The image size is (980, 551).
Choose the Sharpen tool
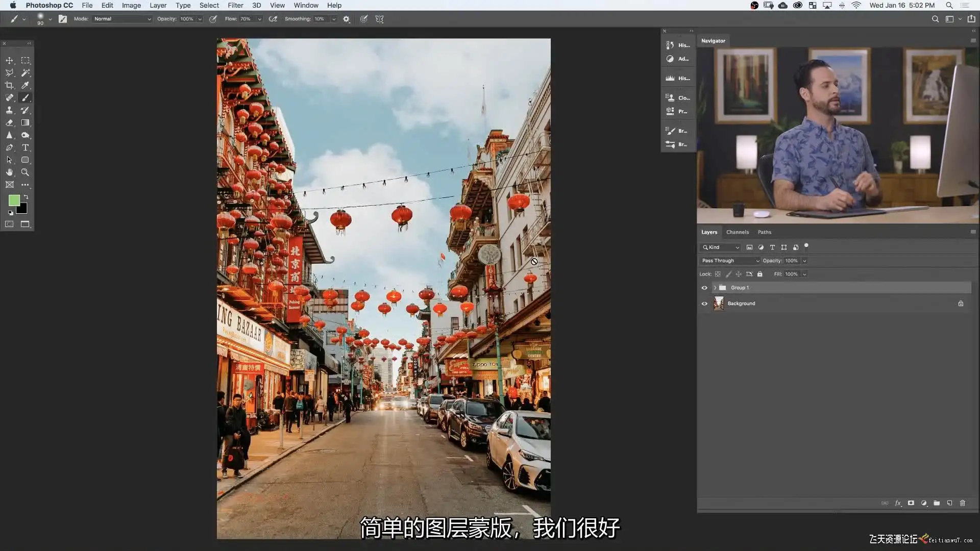click(9, 135)
